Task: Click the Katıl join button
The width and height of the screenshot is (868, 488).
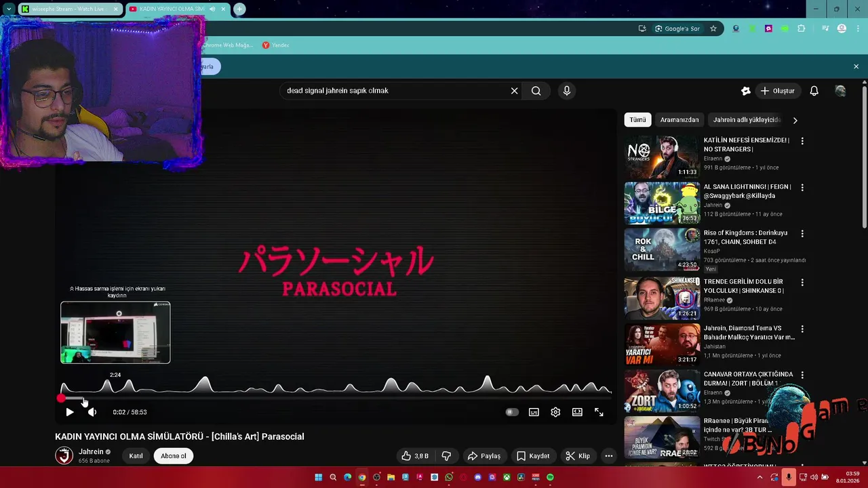Action: 136,456
